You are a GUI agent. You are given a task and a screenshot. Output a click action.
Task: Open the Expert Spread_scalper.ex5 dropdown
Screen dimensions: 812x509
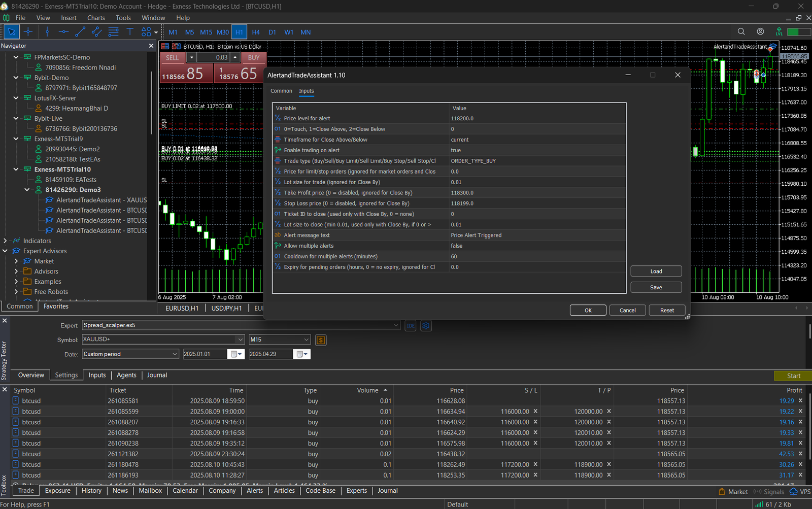(396, 325)
